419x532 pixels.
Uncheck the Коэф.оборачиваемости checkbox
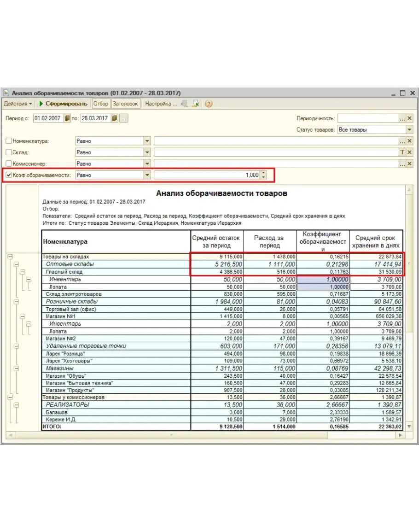tap(9, 175)
